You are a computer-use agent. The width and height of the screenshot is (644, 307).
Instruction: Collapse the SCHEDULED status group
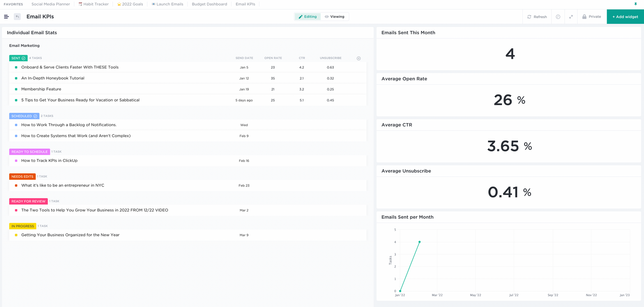[x=24, y=116]
